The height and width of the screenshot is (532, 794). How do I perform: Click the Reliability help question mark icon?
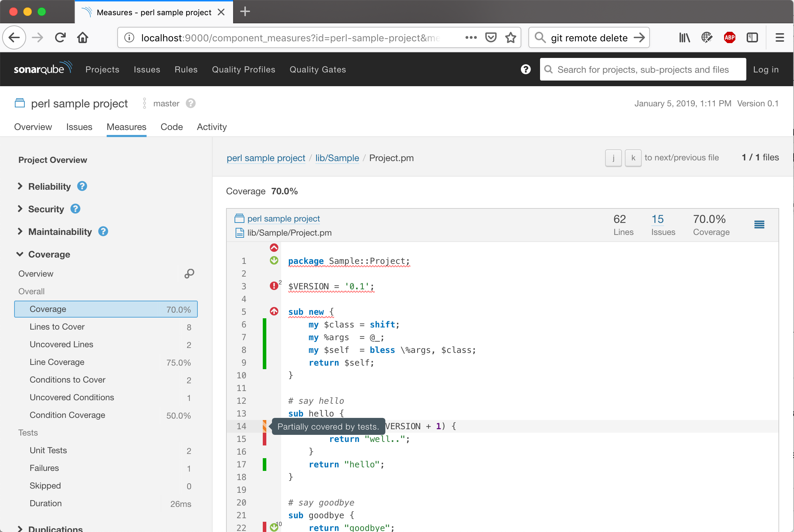(x=82, y=186)
